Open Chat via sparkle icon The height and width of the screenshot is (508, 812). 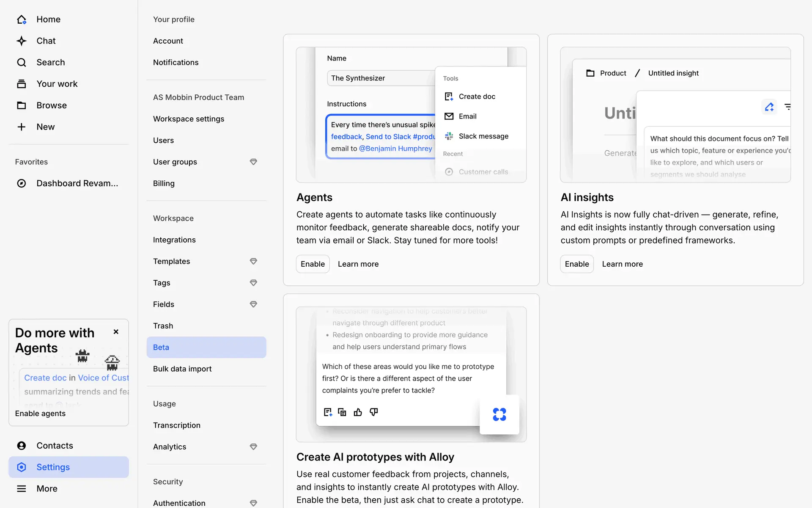click(22, 41)
